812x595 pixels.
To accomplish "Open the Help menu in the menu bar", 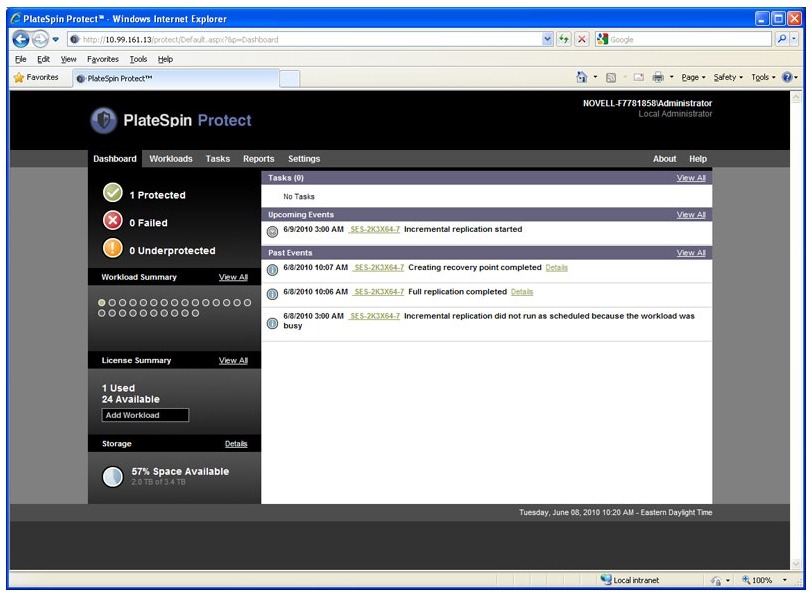I will pos(165,59).
